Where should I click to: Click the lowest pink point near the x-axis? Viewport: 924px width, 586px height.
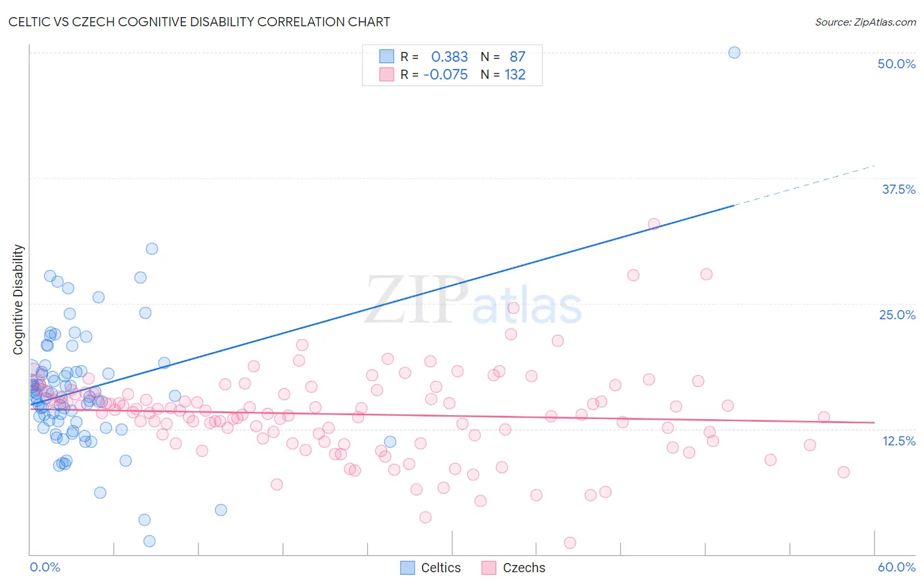tap(570, 543)
